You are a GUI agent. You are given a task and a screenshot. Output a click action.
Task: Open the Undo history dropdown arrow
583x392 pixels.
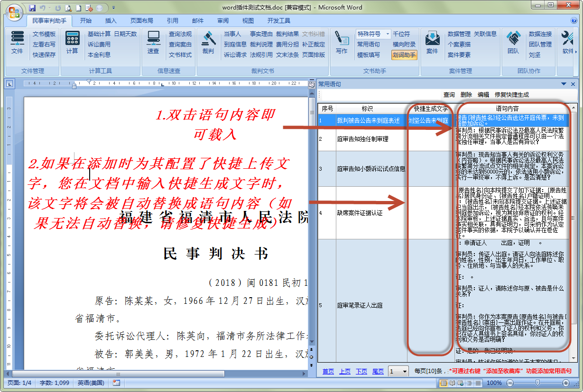click(49, 8)
